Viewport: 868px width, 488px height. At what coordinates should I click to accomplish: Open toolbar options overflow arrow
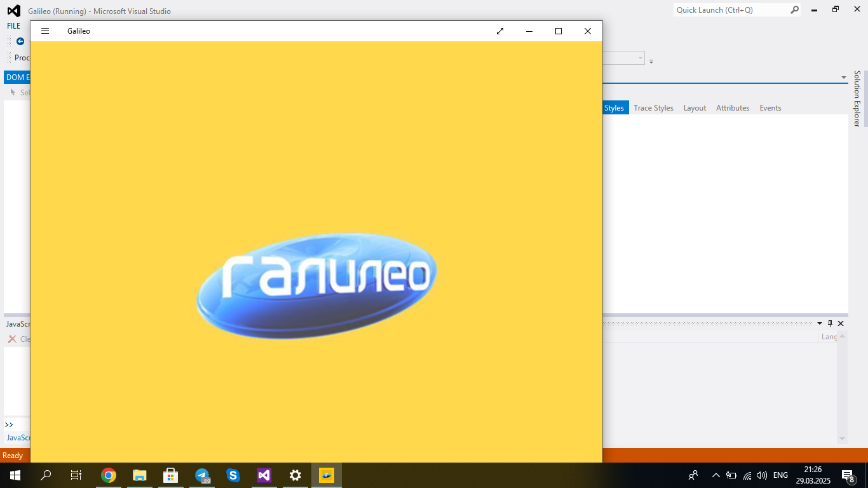point(651,62)
